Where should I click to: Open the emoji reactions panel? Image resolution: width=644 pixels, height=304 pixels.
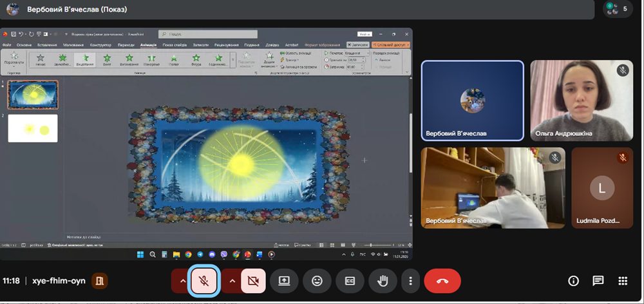click(x=317, y=281)
